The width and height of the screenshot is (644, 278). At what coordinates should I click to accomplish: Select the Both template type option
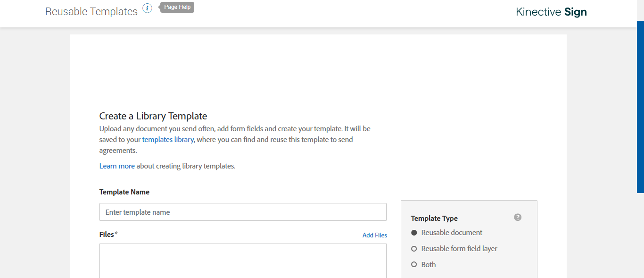click(414, 265)
